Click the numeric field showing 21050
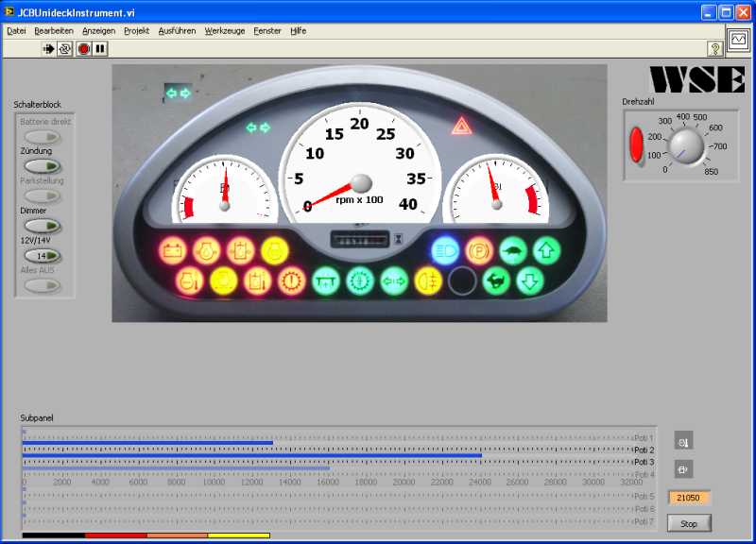 click(689, 498)
